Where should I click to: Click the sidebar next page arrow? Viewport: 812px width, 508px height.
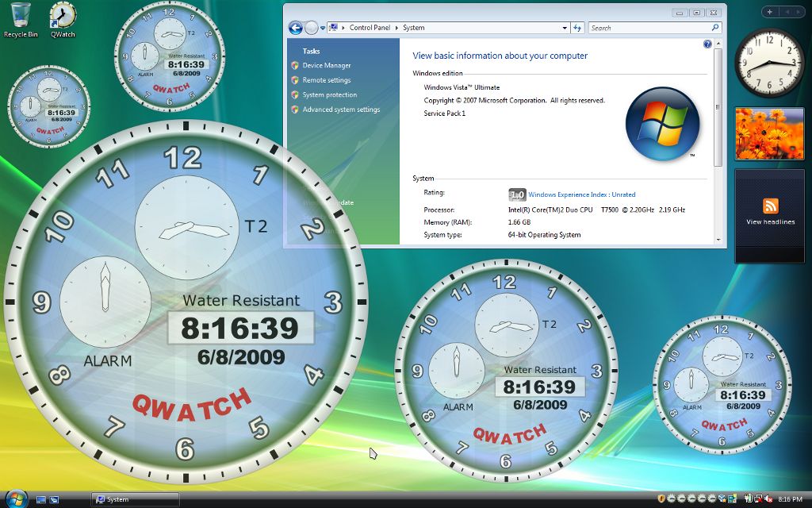(x=799, y=11)
